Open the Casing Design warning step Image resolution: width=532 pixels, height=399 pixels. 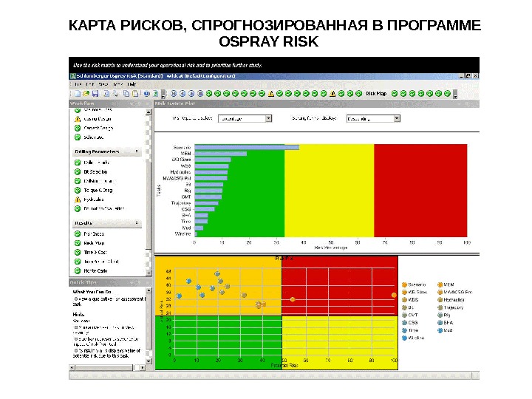click(92, 119)
